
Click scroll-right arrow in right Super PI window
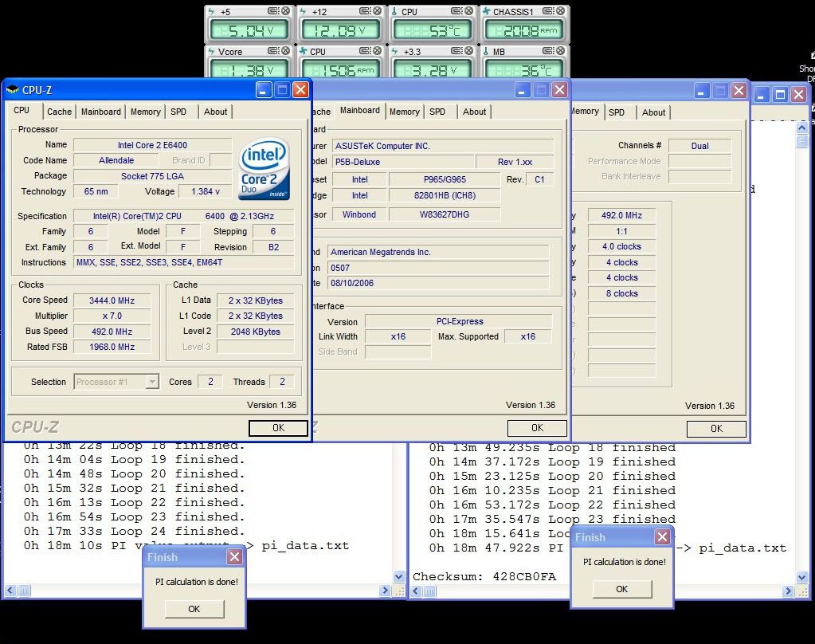(x=789, y=591)
